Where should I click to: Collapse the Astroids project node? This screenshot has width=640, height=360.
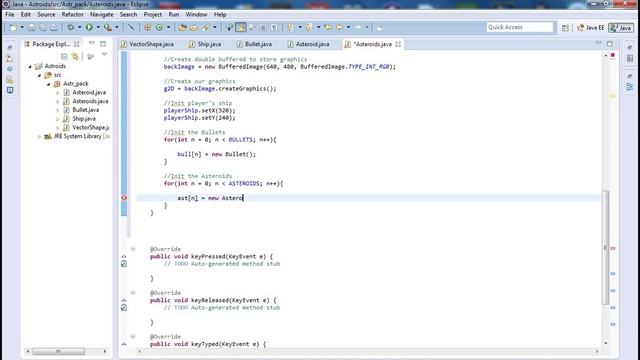(x=30, y=66)
